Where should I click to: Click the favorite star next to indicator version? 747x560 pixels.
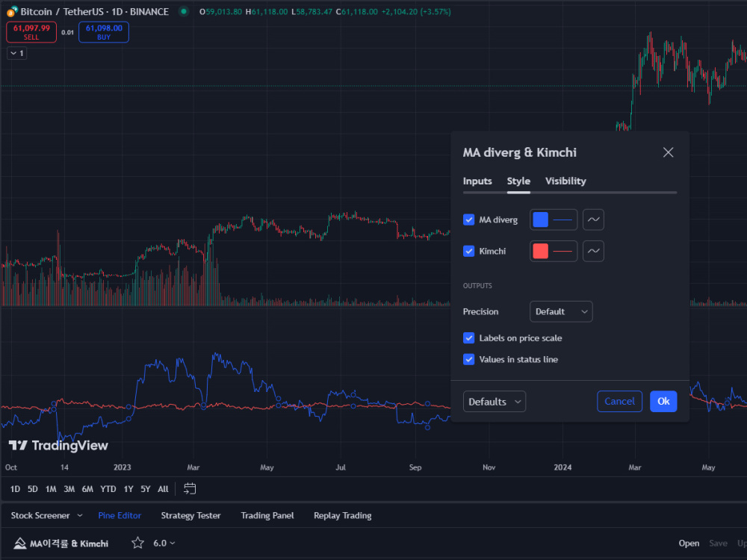click(x=137, y=543)
